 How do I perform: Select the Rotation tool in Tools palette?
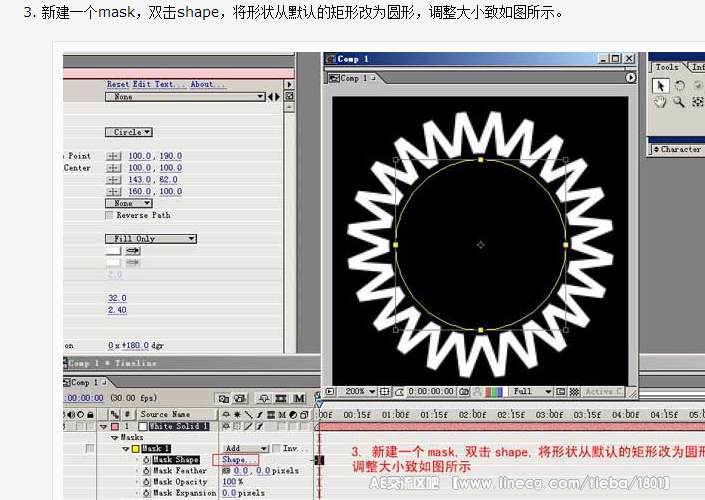679,85
